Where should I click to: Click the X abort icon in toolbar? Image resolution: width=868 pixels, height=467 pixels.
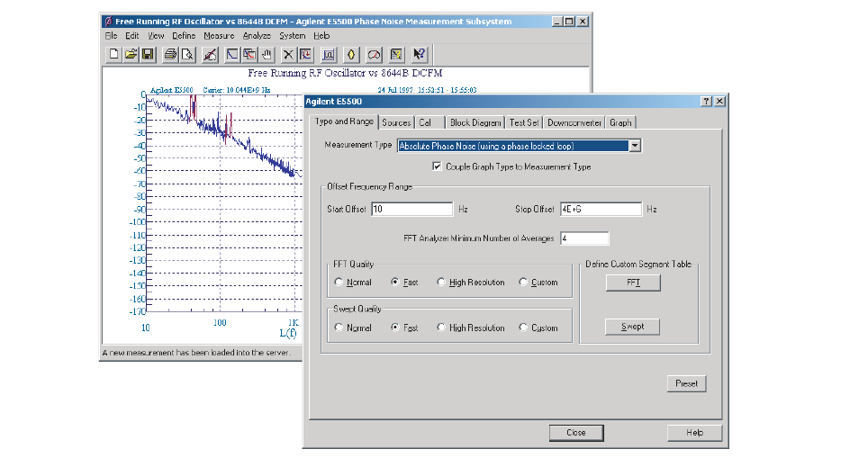click(288, 54)
